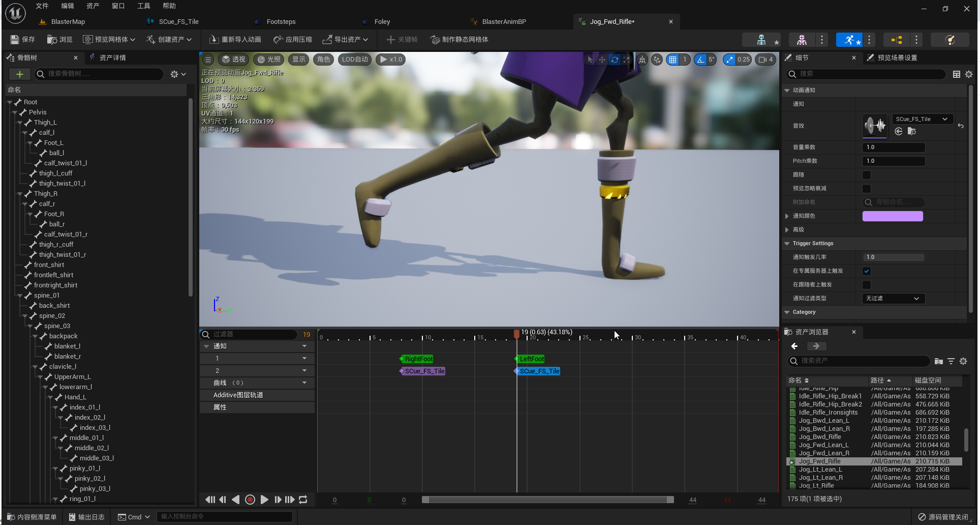
Task: Click the Make static mesh button
Action: coord(460,39)
